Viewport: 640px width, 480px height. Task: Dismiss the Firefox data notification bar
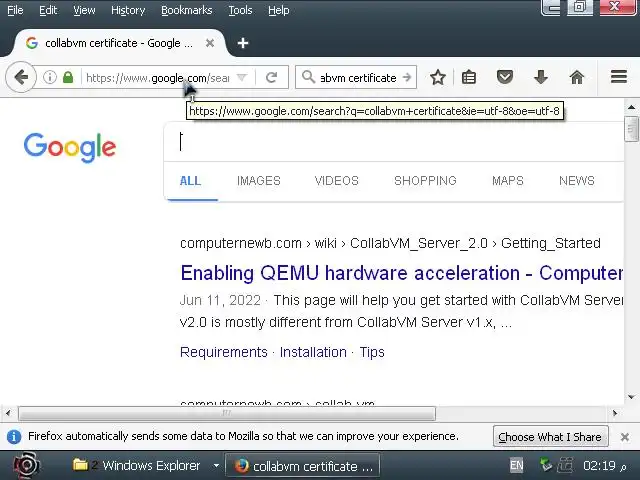tap(624, 437)
